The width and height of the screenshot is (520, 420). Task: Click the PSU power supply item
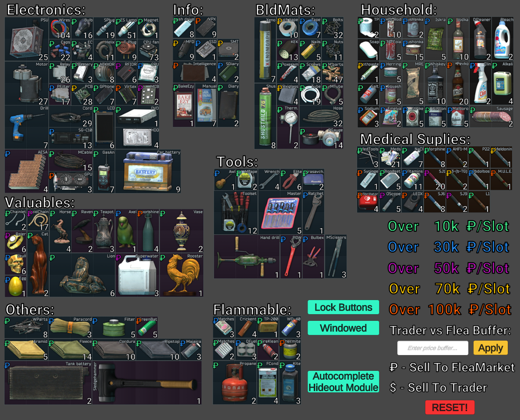coord(27,39)
